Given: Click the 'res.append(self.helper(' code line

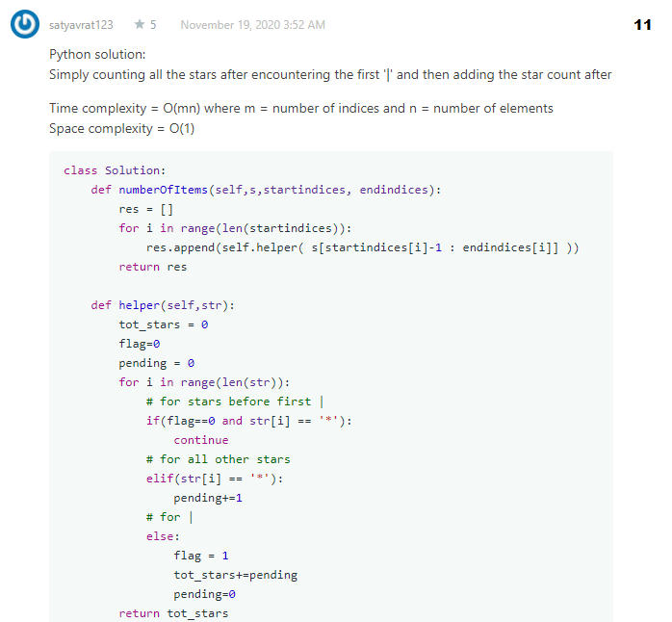Looking at the screenshot, I should (x=362, y=247).
